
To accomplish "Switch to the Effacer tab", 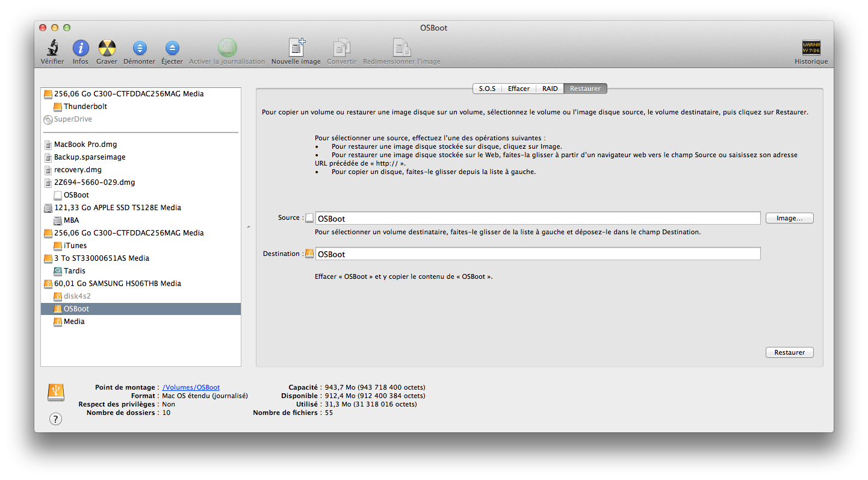I will tap(518, 89).
